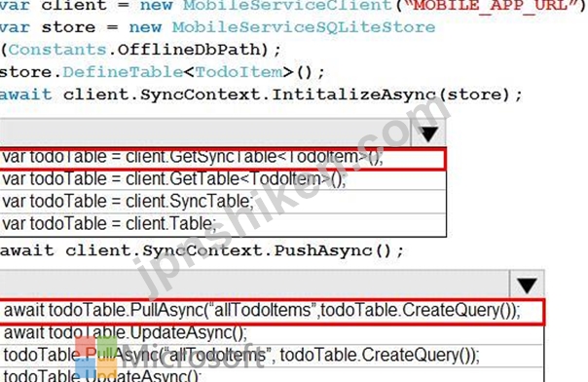
Task: Select the client.GetSyncTable<TodoItem>() option
Action: pyautogui.click(x=223, y=158)
